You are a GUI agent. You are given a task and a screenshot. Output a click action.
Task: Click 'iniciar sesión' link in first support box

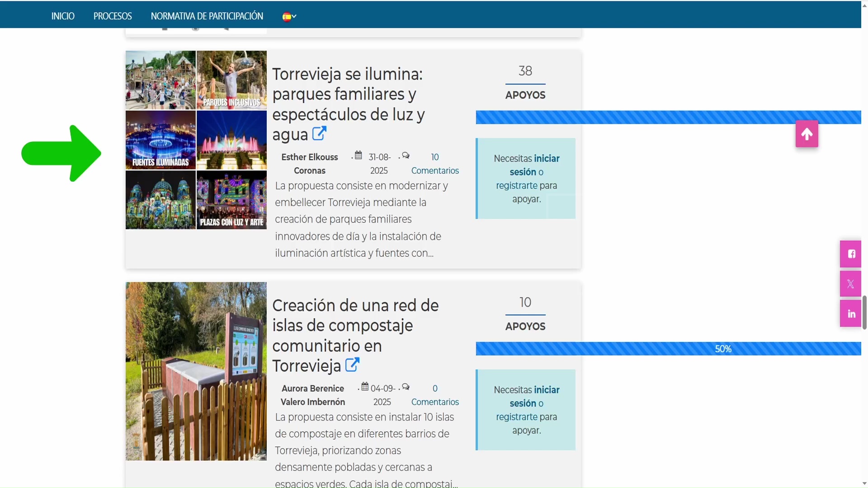point(546,159)
